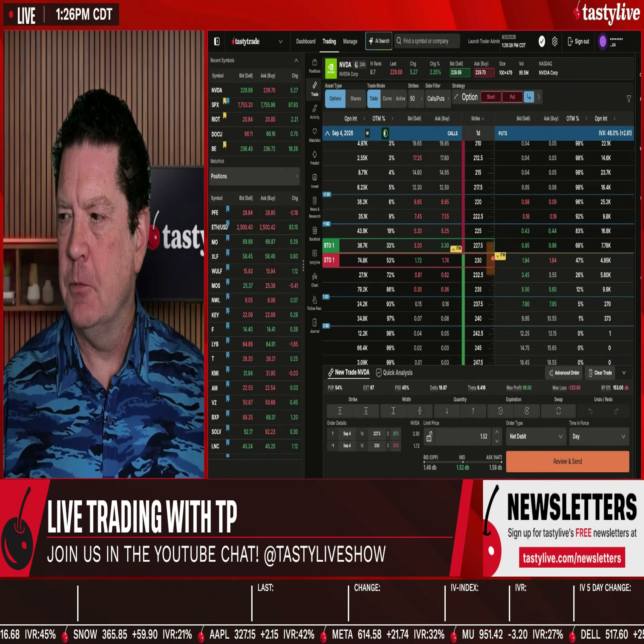
Task: Click the Review & Send button
Action: click(567, 461)
